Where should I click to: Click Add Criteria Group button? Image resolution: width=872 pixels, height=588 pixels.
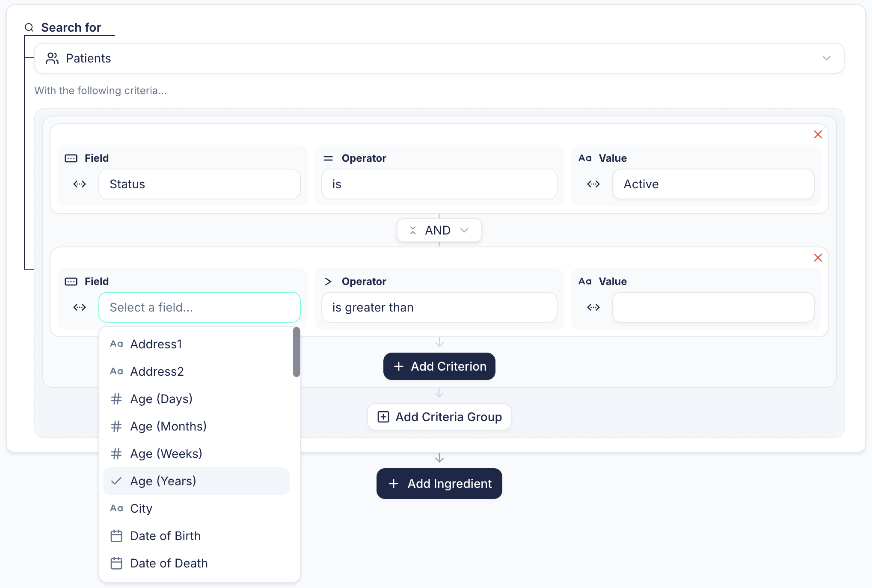(439, 417)
